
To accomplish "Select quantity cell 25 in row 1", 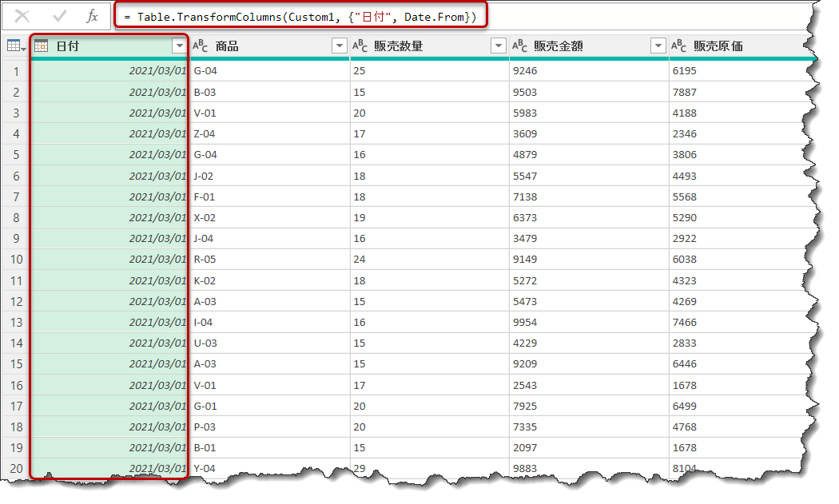I will (429, 71).
